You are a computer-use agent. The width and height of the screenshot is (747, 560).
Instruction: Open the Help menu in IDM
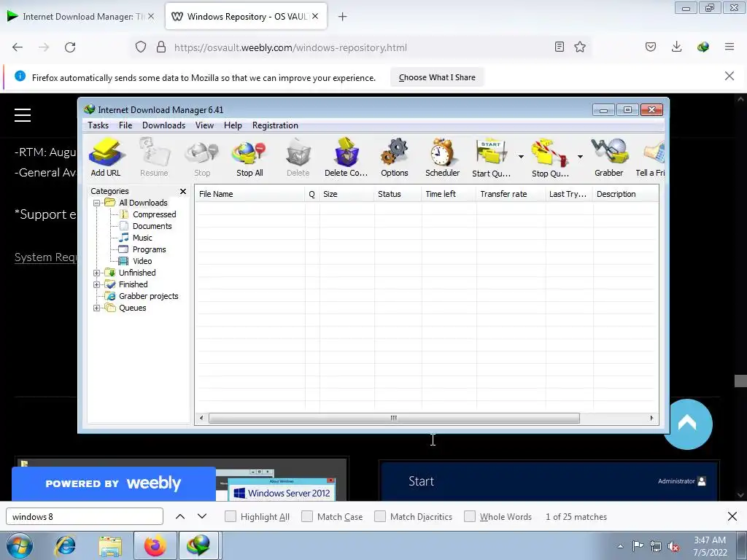coord(233,125)
